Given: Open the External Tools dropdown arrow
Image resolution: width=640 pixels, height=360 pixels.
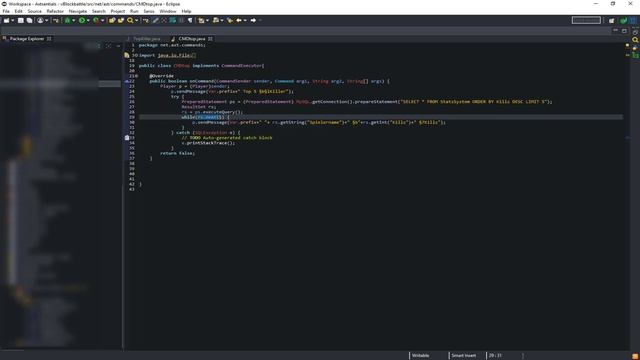Looking at the screenshot, I should (x=102, y=20).
